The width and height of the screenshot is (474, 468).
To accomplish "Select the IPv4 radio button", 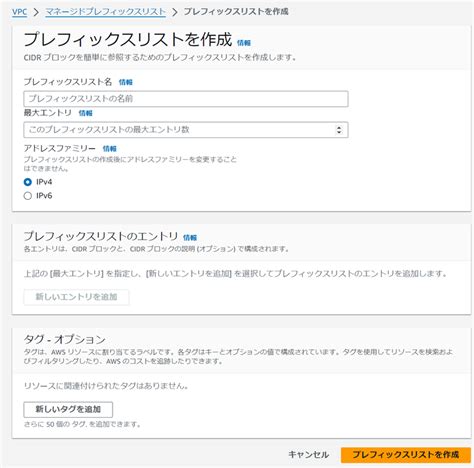I will click(x=28, y=182).
